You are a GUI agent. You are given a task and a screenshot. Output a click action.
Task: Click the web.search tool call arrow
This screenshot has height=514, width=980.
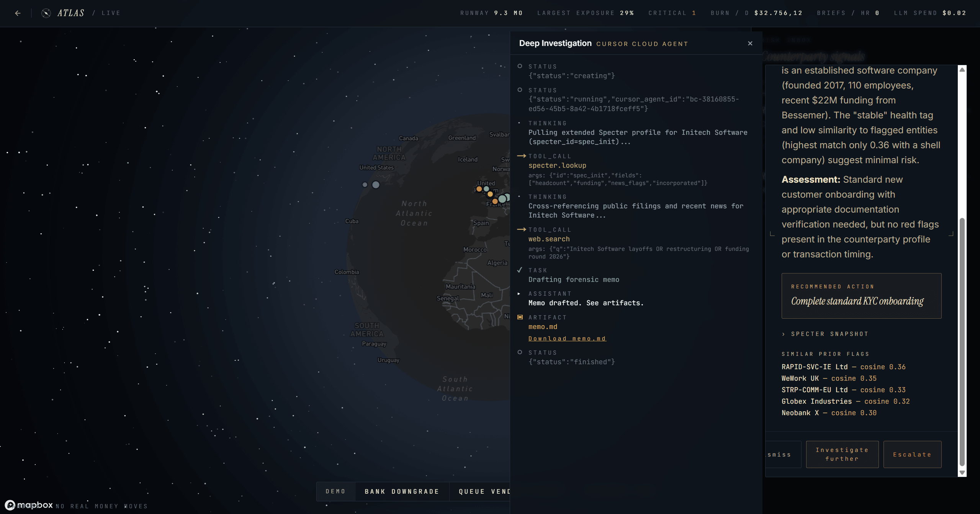pos(521,229)
